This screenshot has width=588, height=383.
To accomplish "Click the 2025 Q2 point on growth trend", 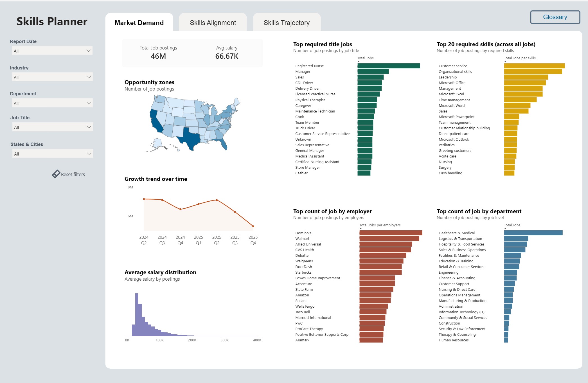I will pyautogui.click(x=217, y=200).
